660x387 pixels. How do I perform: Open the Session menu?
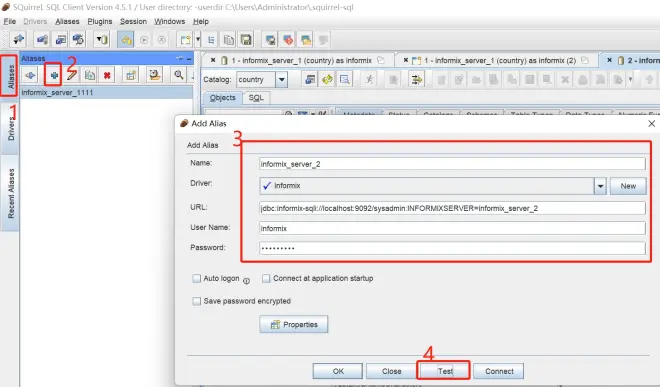pyautogui.click(x=133, y=21)
